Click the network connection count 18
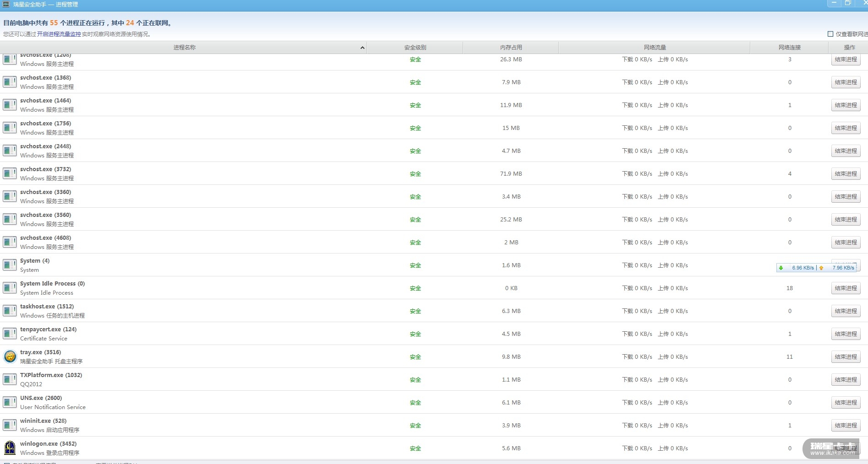Screen dimensions: 868x464 pos(790,288)
